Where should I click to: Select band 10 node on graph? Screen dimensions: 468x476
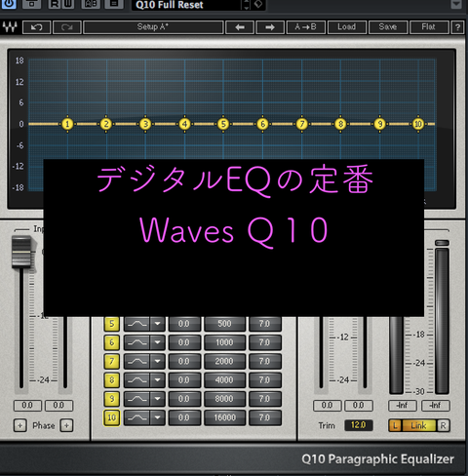click(418, 124)
